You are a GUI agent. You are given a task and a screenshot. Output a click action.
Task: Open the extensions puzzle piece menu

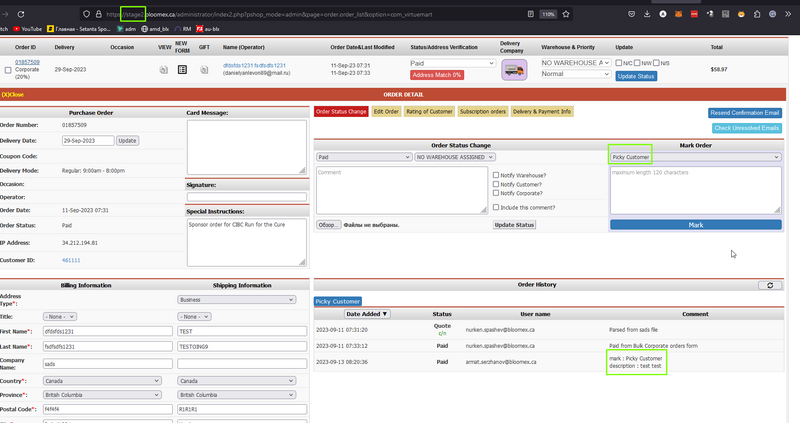[x=757, y=14]
